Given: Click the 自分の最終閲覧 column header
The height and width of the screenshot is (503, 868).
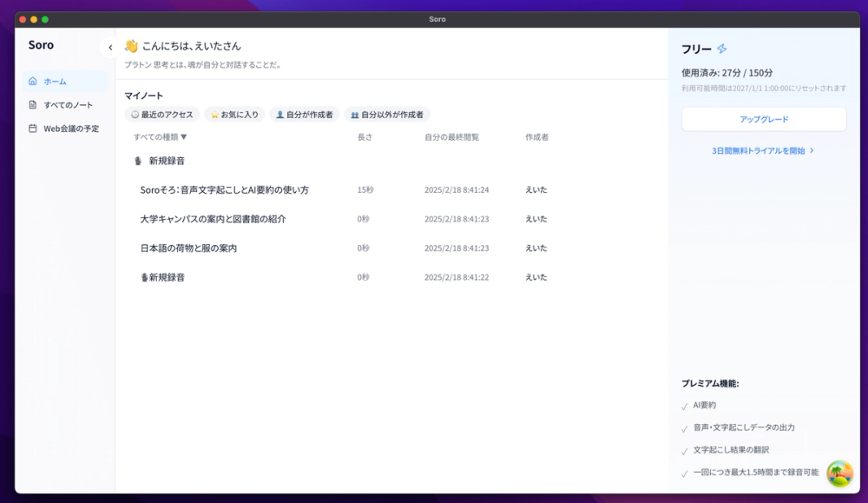Looking at the screenshot, I should 451,137.
